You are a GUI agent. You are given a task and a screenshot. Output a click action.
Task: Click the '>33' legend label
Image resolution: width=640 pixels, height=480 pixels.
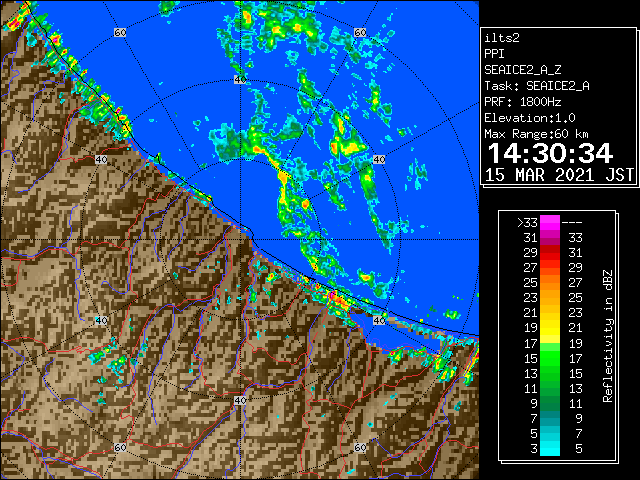(527, 223)
